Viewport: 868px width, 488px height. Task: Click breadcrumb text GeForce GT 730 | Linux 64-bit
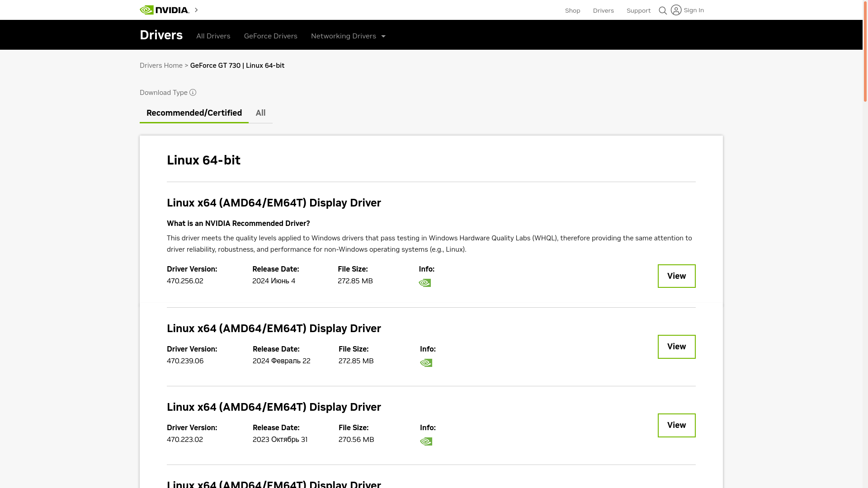click(x=237, y=66)
